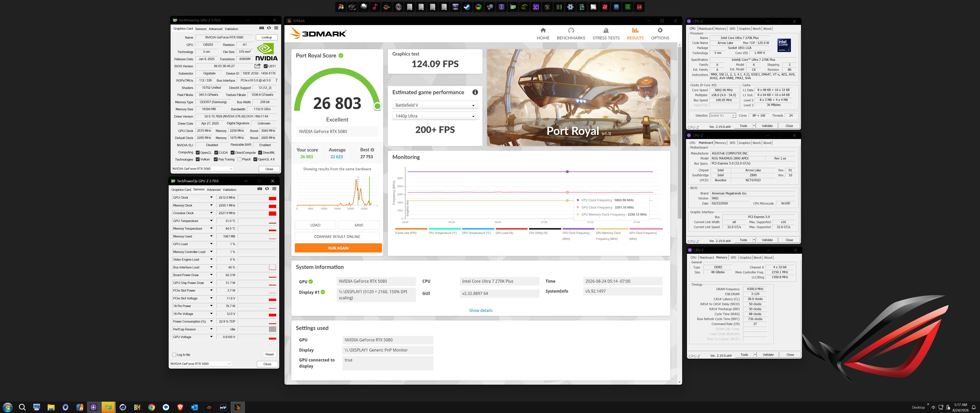
Task: Open the Battlefield V game dropdown
Action: [x=435, y=105]
